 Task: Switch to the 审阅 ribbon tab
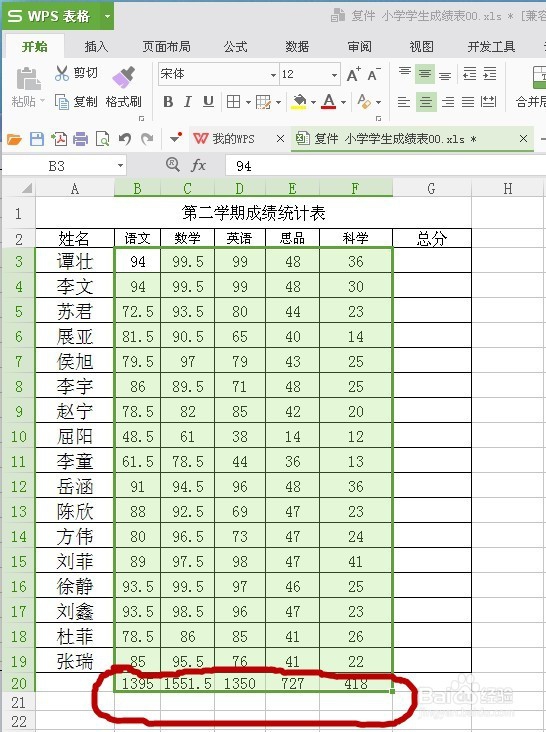(359, 47)
